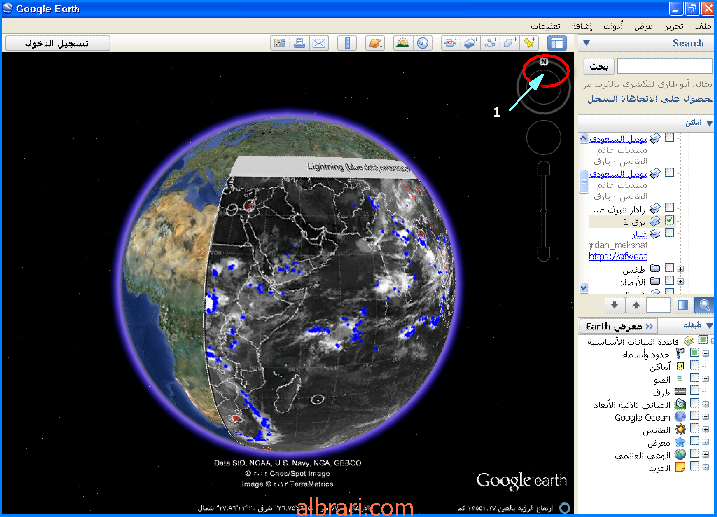Collapse the Places panel triangle
717x517 pixels.
(709, 123)
